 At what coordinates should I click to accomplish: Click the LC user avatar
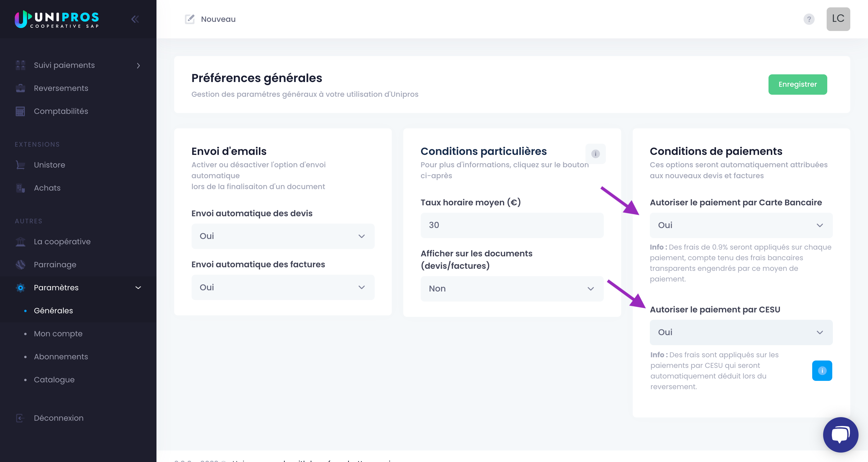[838, 19]
